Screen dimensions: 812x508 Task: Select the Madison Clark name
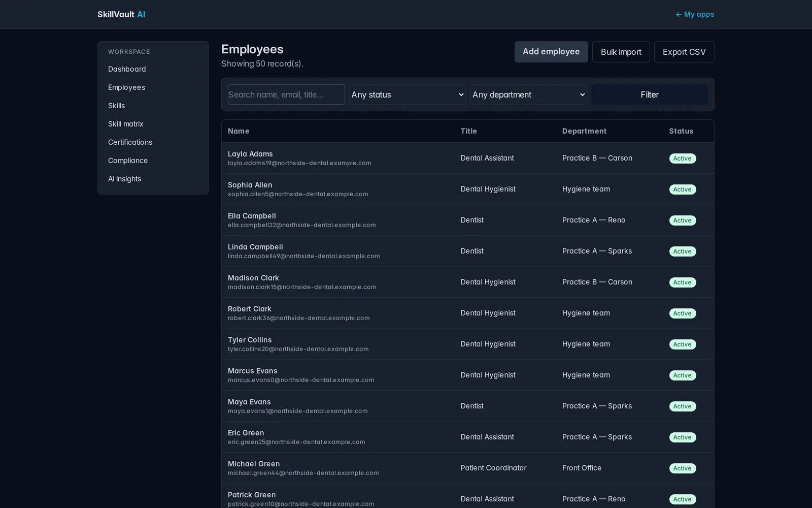click(x=253, y=278)
